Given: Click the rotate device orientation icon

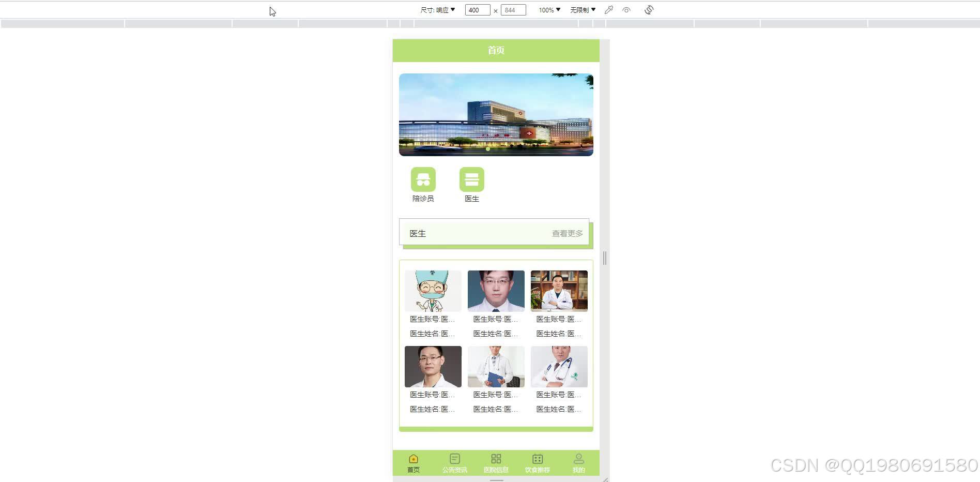Looking at the screenshot, I should coord(649,9).
